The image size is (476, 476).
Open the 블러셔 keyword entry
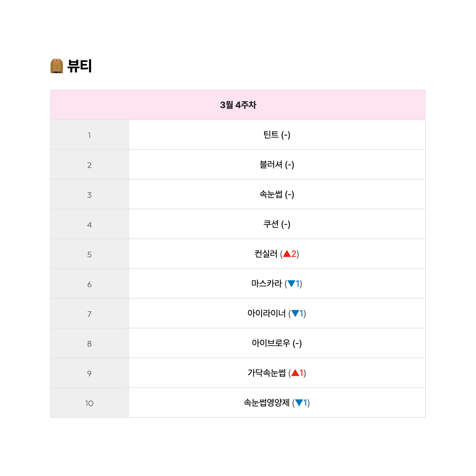pyautogui.click(x=271, y=164)
